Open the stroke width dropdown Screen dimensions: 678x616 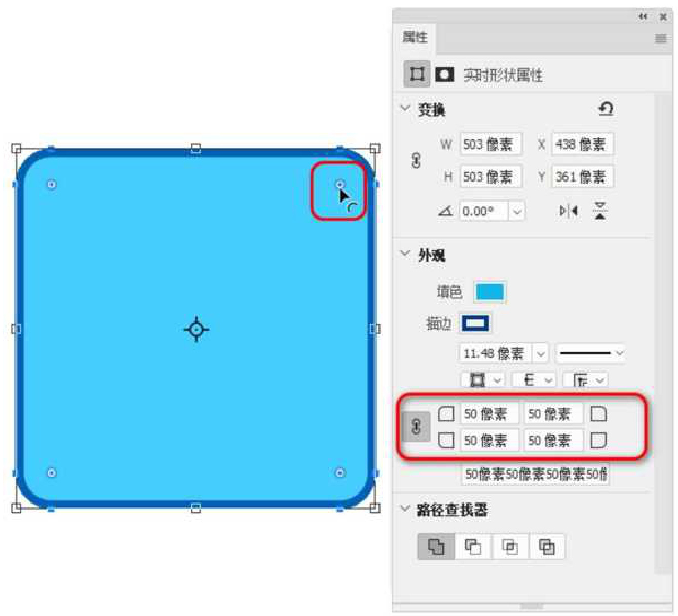coord(541,353)
